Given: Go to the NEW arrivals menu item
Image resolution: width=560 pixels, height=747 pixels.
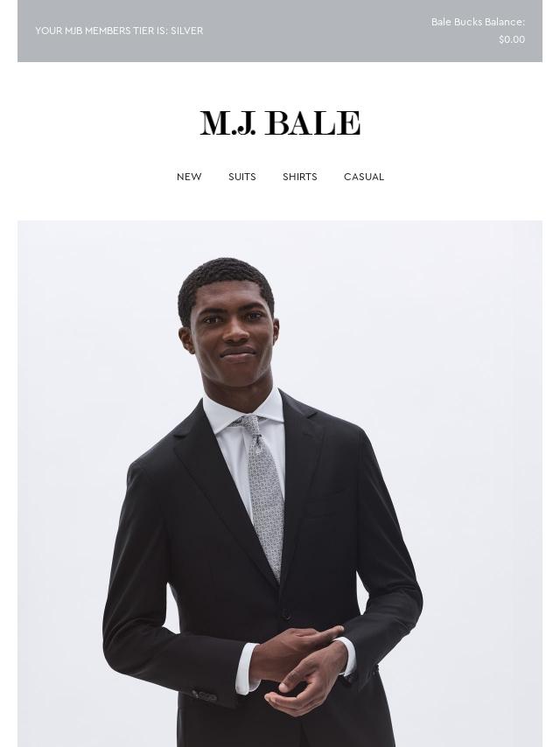Looking at the screenshot, I should [x=189, y=177].
